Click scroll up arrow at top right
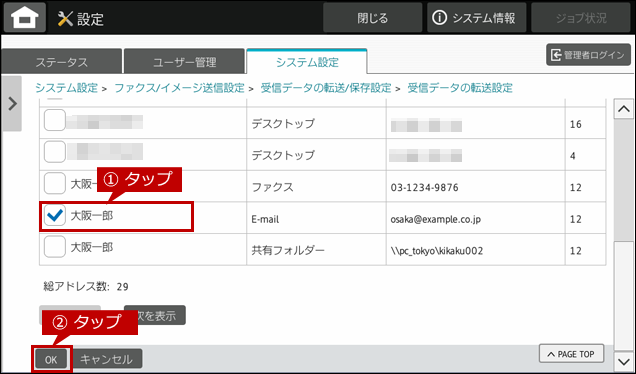The height and width of the screenshot is (374, 636). point(624,109)
